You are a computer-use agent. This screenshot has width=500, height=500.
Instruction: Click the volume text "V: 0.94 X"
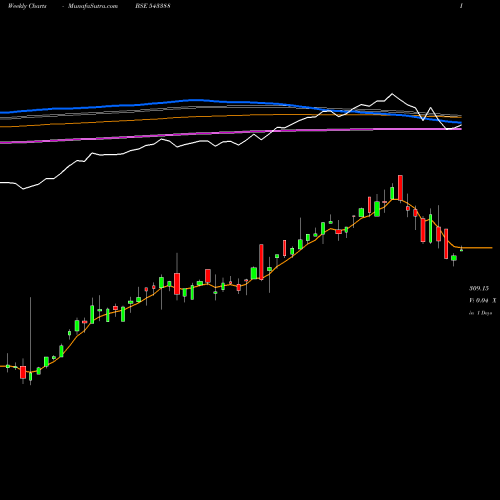tap(483, 301)
